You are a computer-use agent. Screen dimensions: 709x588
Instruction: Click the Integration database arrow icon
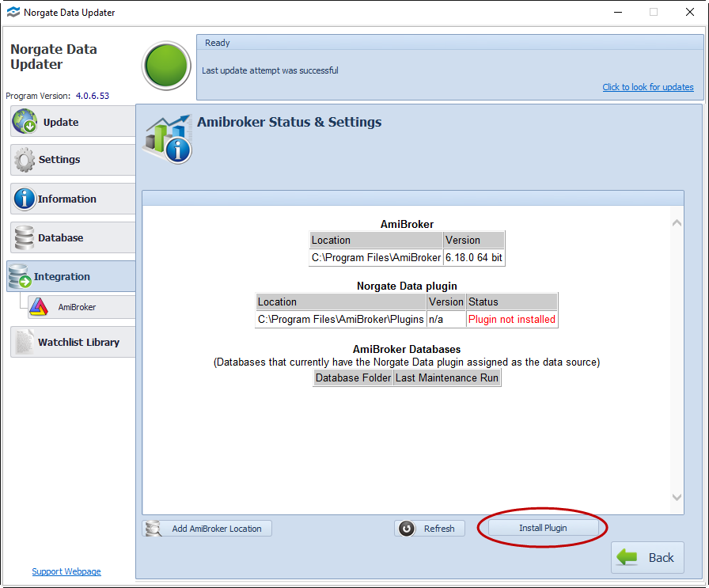coord(20,276)
